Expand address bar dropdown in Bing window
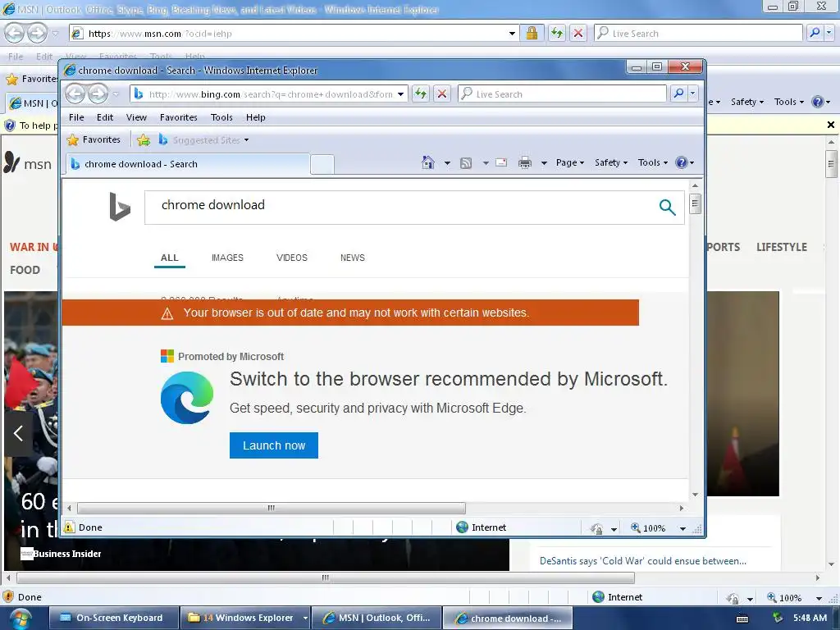This screenshot has width=840, height=630. 400,94
